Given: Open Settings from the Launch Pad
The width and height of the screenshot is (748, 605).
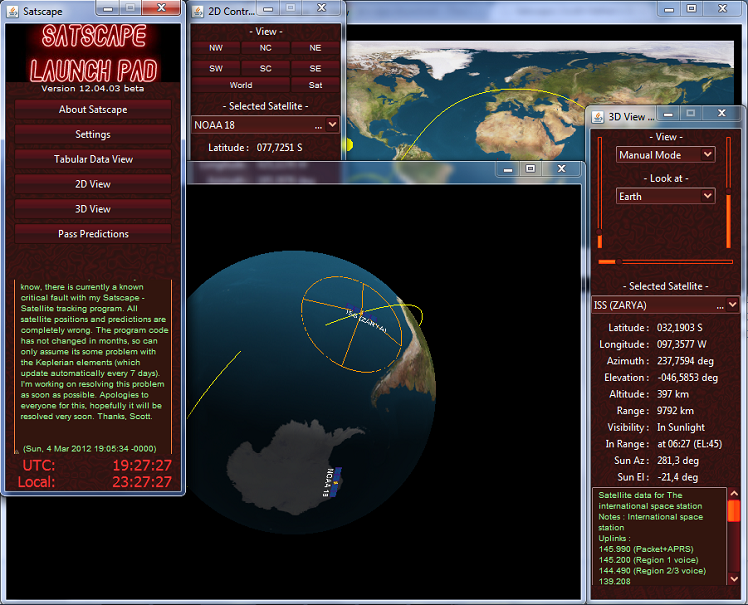Looking at the screenshot, I should (x=93, y=134).
